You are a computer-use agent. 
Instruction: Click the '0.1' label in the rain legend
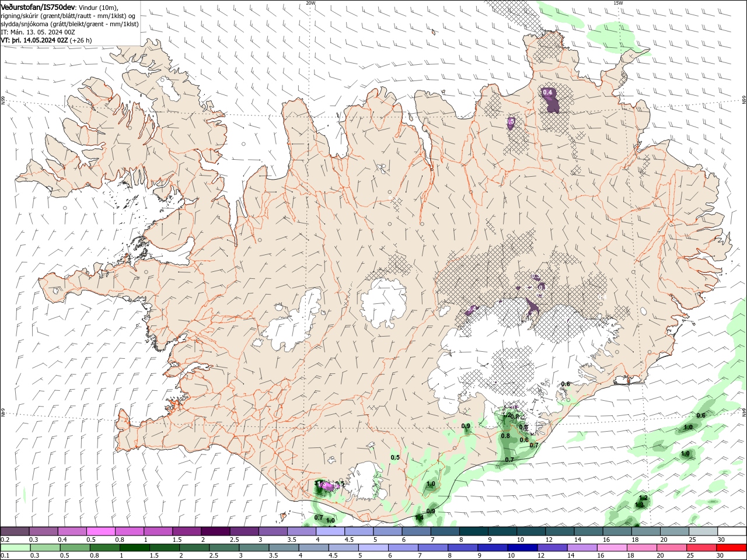[4, 556]
